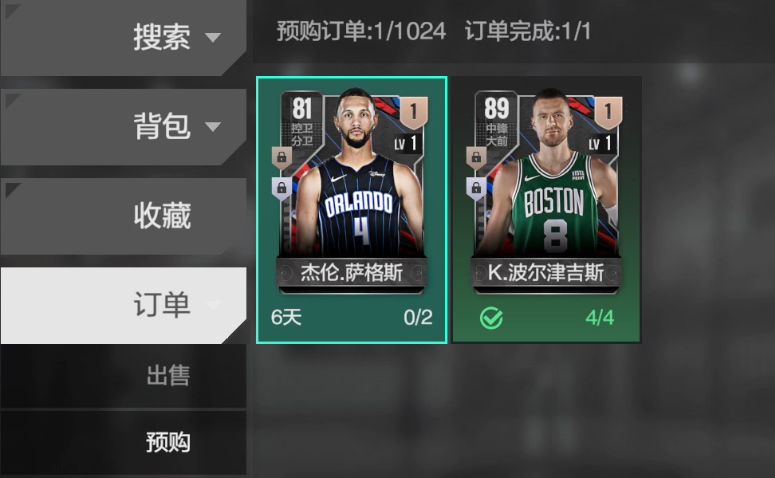The width and height of the screenshot is (775, 478).
Task: Select the 订单 tab in sidebar
Action: click(x=124, y=305)
